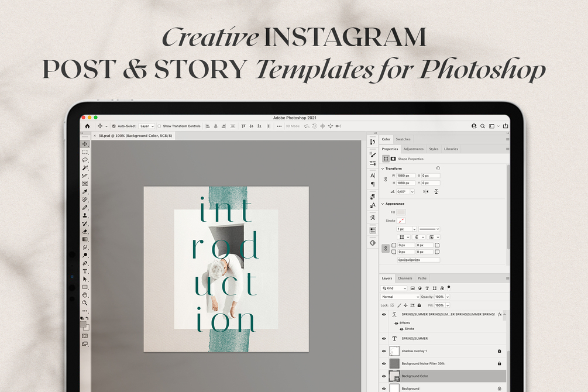The width and height of the screenshot is (588, 392).
Task: Select the Horizontal Type tool
Action: 85,271
